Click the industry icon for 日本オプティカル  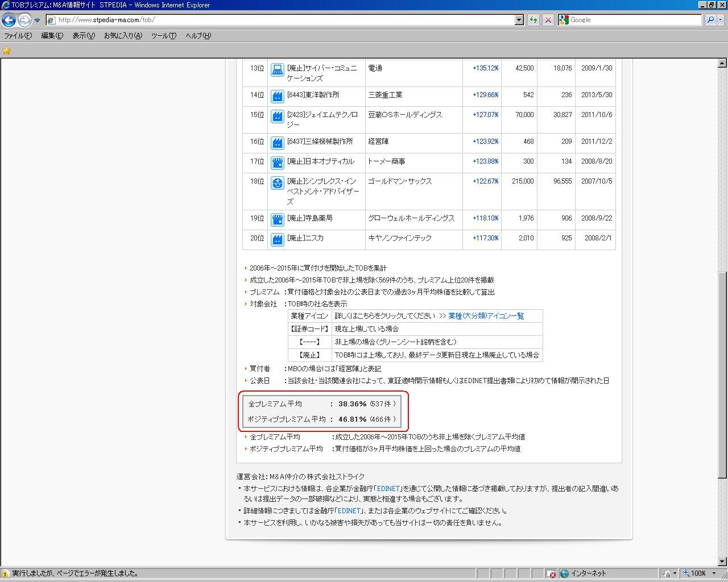(277, 163)
